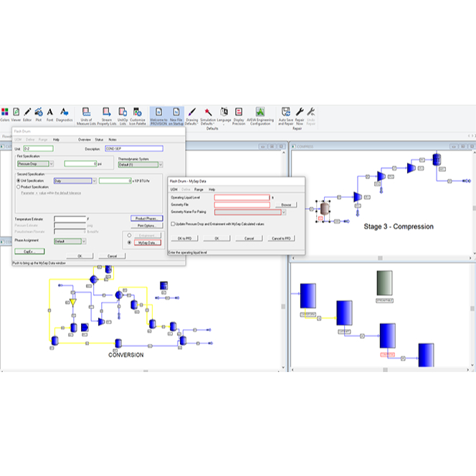Image resolution: width=476 pixels, height=476 pixels.
Task: Select the yellow mixer triangle in Conversion flowsheet
Action: 73,302
